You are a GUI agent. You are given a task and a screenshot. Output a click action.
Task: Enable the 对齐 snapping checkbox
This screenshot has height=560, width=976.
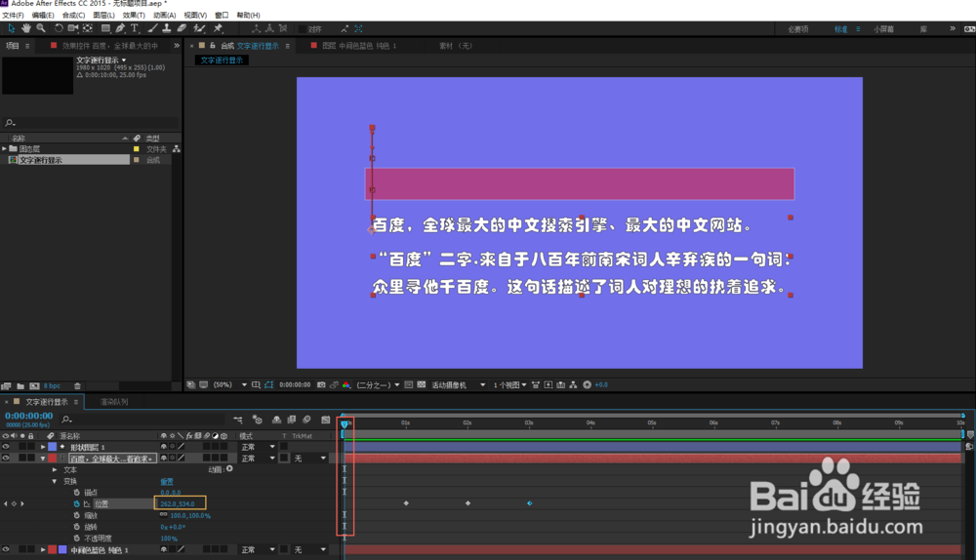pyautogui.click(x=302, y=29)
